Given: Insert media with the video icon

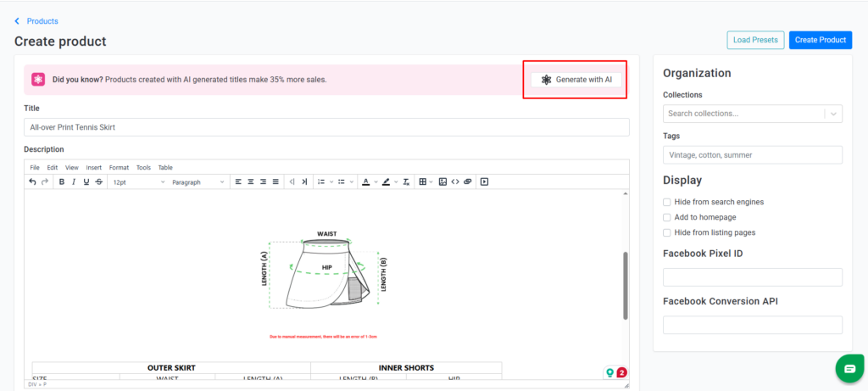Looking at the screenshot, I should (484, 182).
